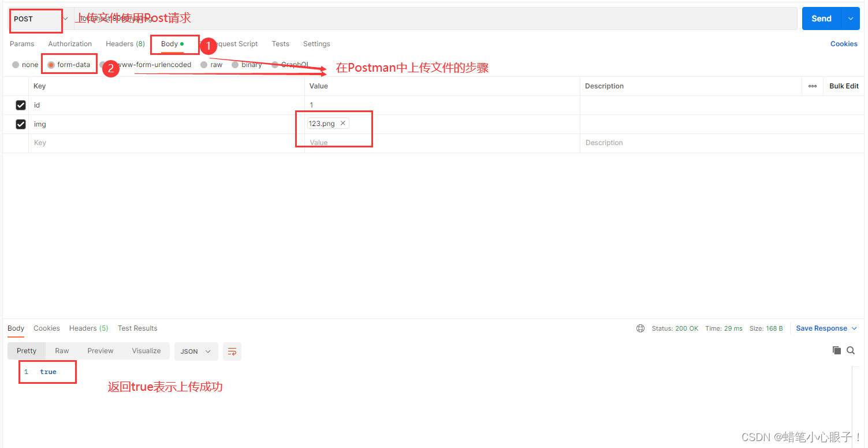Click the Send button
868x448 pixels.
(821, 18)
